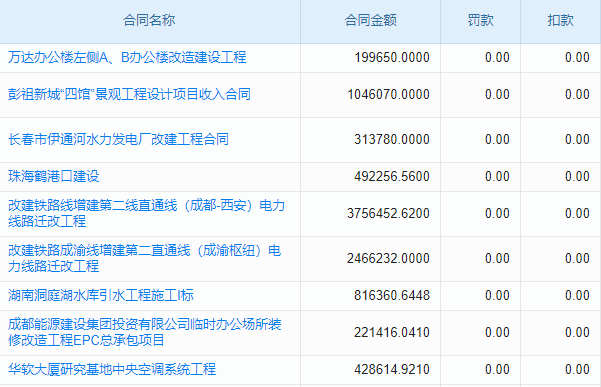Select amount cell 492256.5600
The height and width of the screenshot is (387, 601).
point(392,176)
